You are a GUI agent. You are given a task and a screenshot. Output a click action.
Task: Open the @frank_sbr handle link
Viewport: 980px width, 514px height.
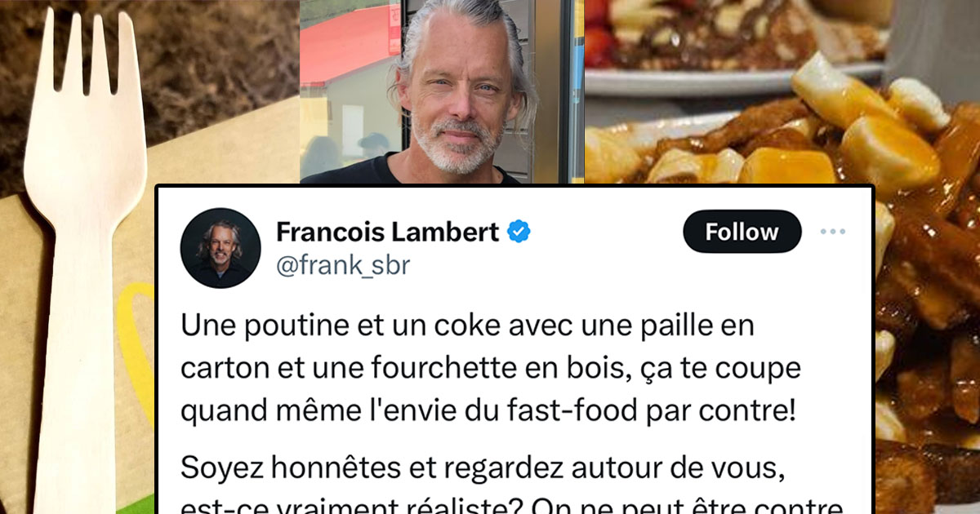coord(343,265)
